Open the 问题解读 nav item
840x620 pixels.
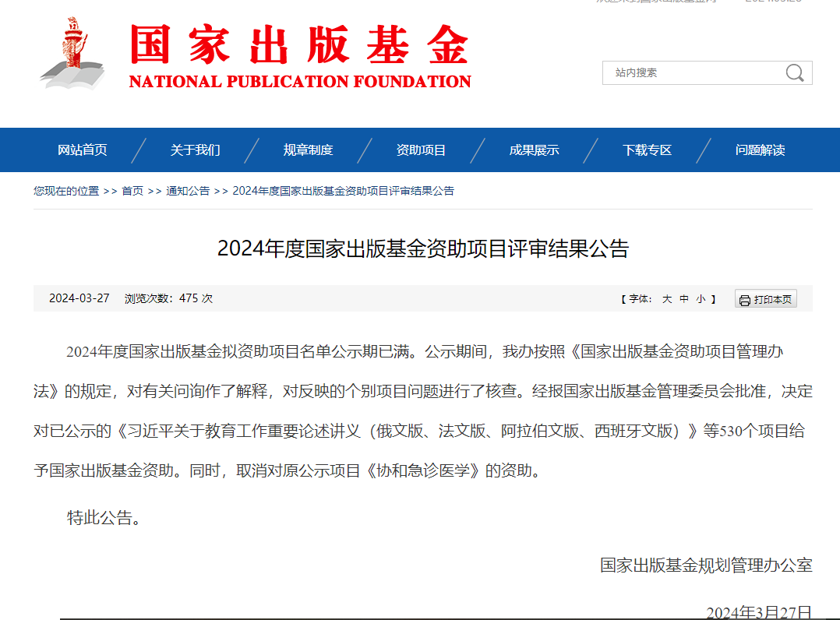[761, 150]
